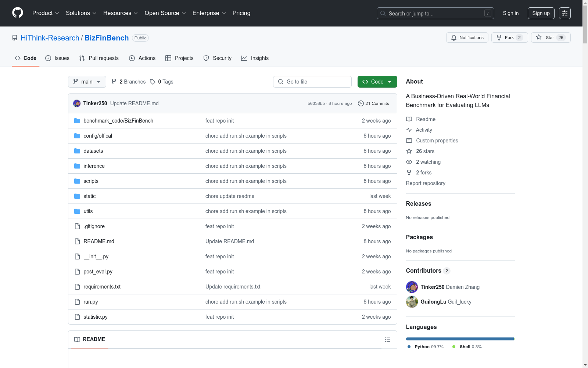This screenshot has height=368, width=588.
Task: Expand the Product menu
Action: click(46, 13)
